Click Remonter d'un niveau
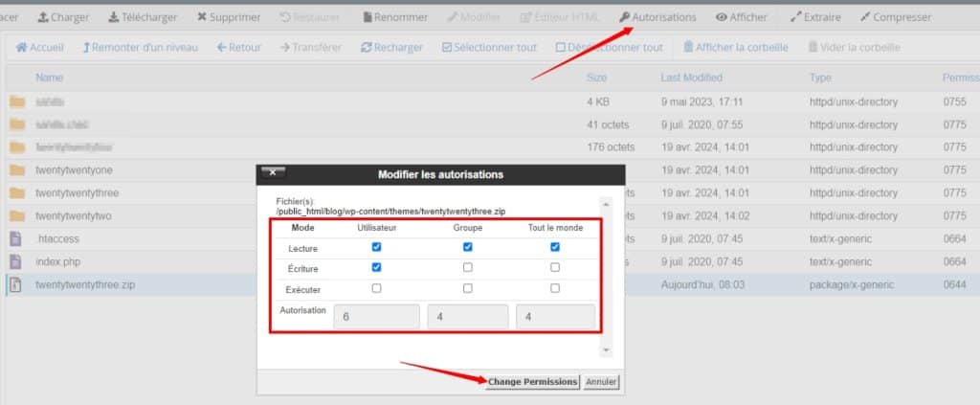The height and width of the screenshot is (405, 980). (x=140, y=48)
